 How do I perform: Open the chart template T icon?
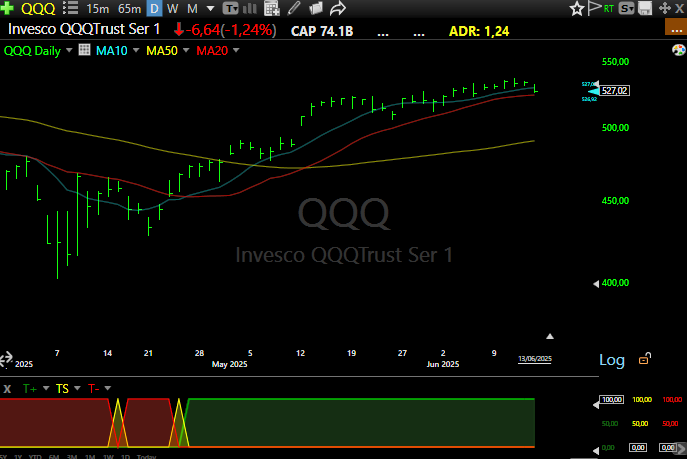(230, 8)
